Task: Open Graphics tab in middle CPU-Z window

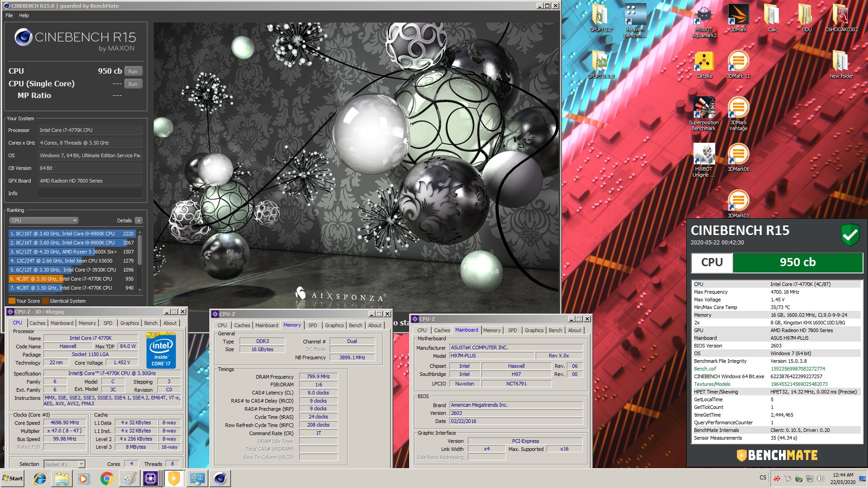Action: [x=334, y=325]
